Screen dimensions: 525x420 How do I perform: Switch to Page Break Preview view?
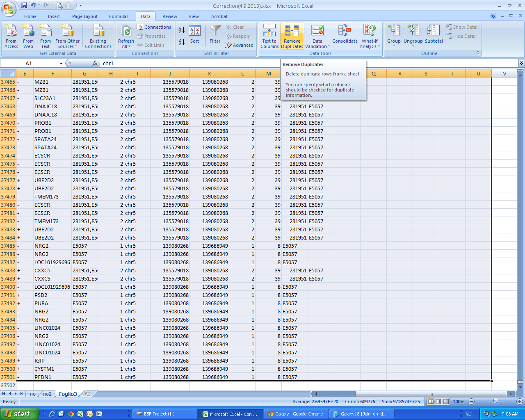tap(446, 402)
